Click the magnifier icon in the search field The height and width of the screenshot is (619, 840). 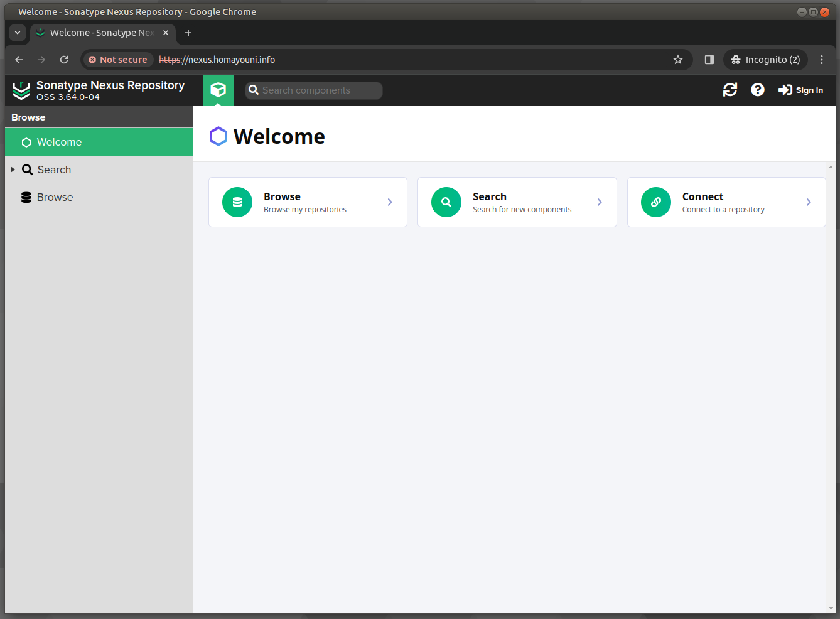point(254,90)
